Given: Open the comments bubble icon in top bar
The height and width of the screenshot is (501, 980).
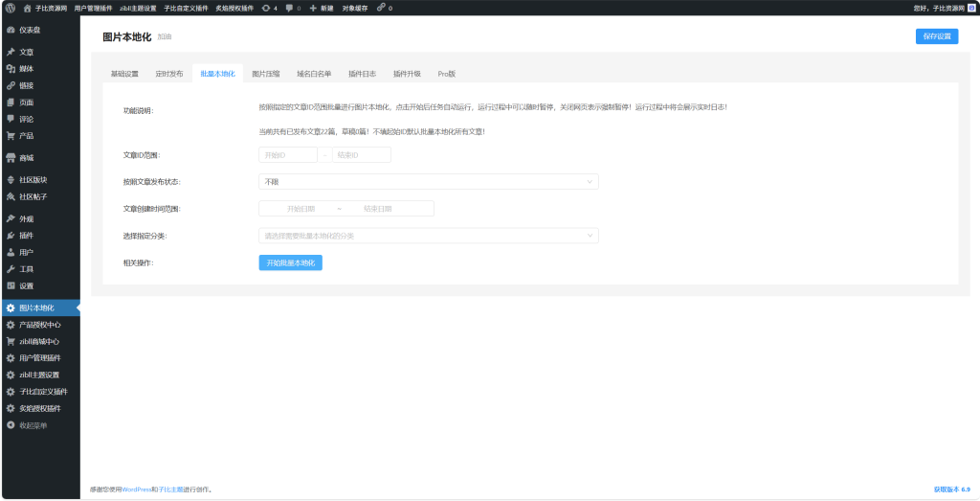Looking at the screenshot, I should [x=289, y=8].
